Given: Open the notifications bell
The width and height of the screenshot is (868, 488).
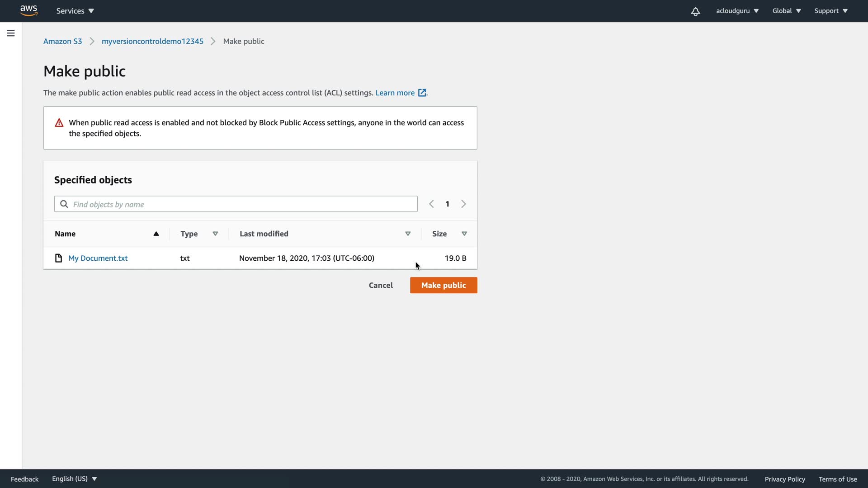Looking at the screenshot, I should coord(695,11).
